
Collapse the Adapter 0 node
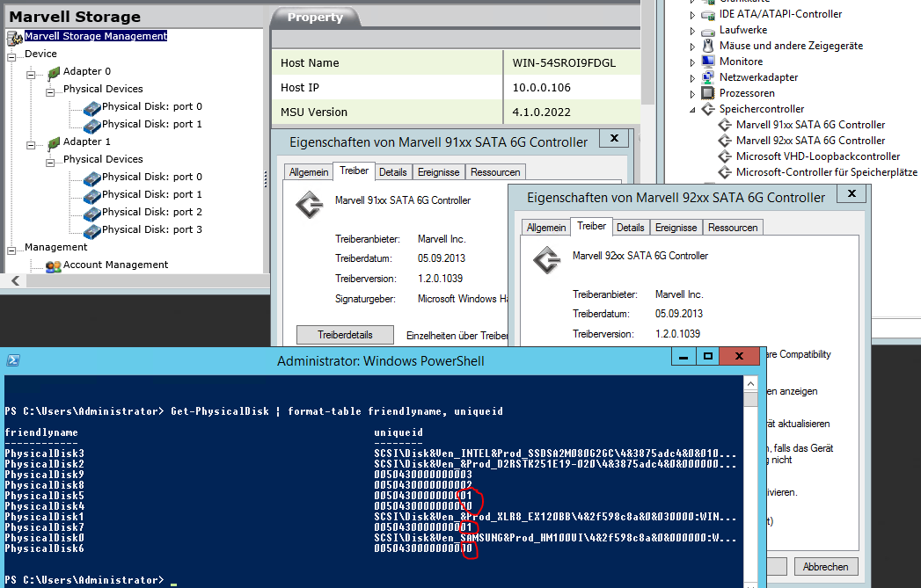(x=31, y=75)
